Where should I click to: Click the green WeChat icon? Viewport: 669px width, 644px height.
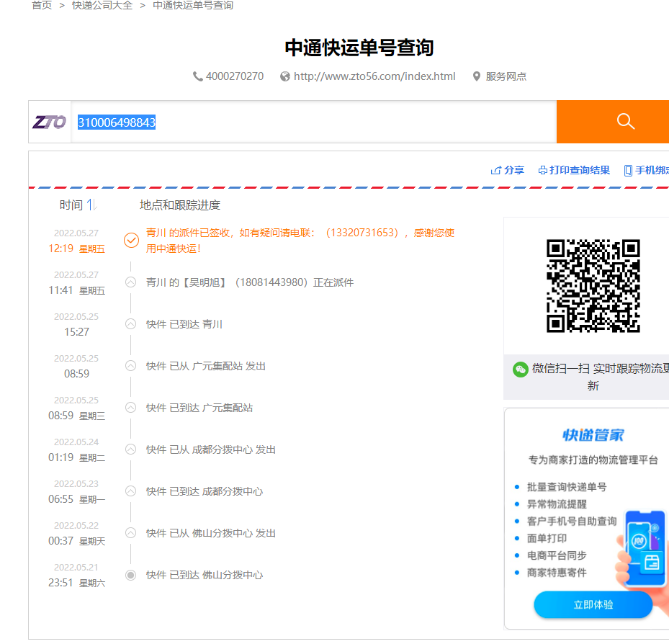coord(521,369)
